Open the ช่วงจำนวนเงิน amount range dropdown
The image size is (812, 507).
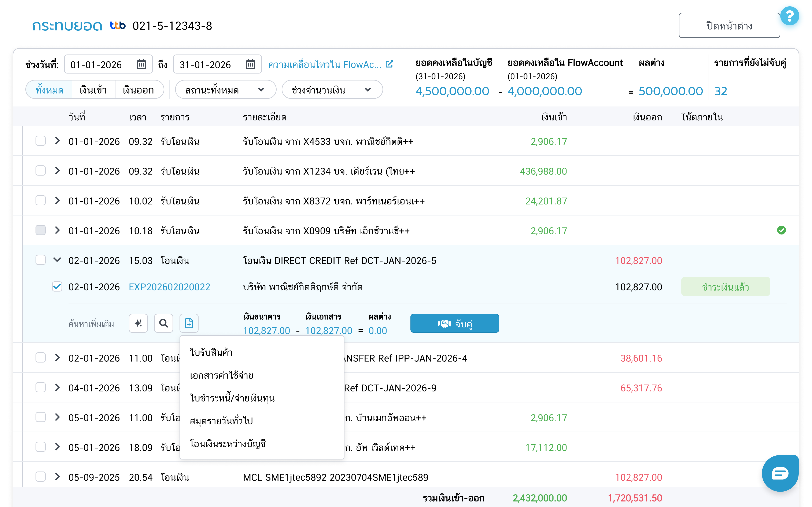click(x=332, y=90)
